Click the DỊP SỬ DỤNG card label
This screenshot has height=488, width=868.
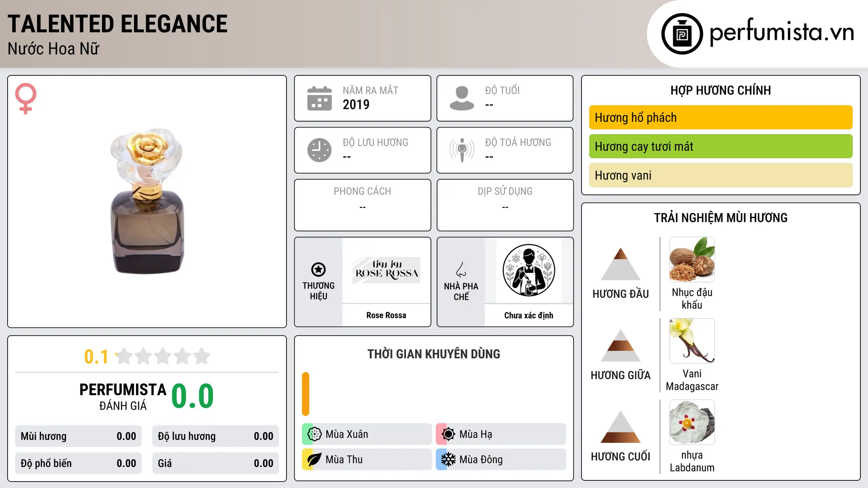[x=505, y=191]
